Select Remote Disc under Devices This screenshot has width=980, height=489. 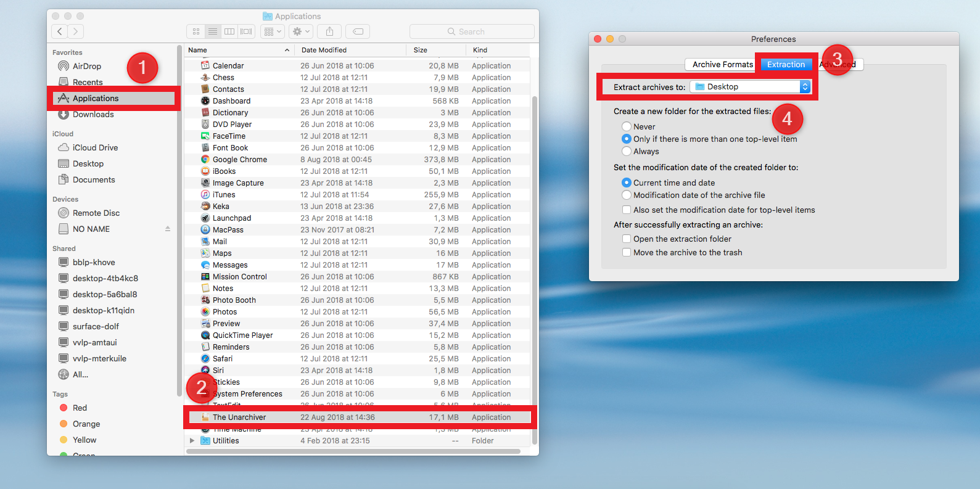pyautogui.click(x=96, y=213)
